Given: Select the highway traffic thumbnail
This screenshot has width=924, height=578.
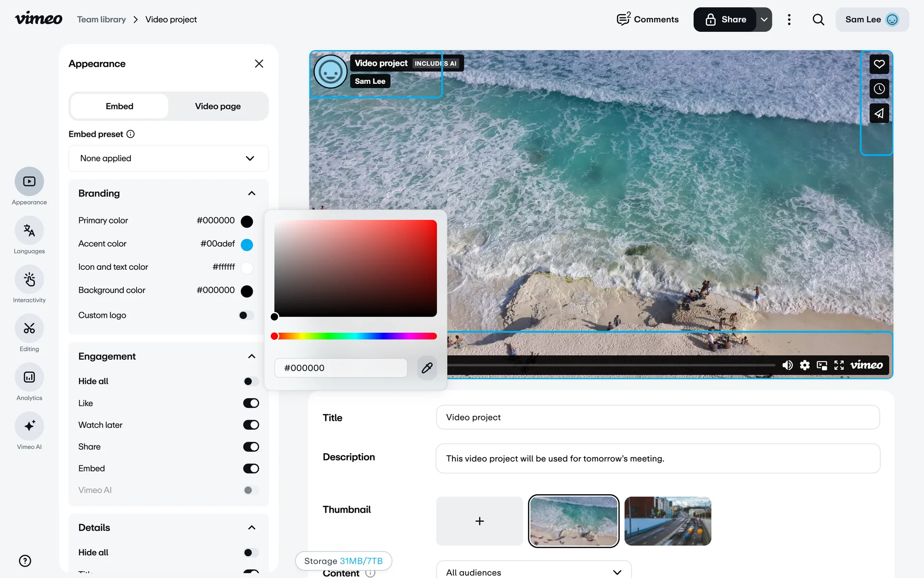Looking at the screenshot, I should (667, 521).
